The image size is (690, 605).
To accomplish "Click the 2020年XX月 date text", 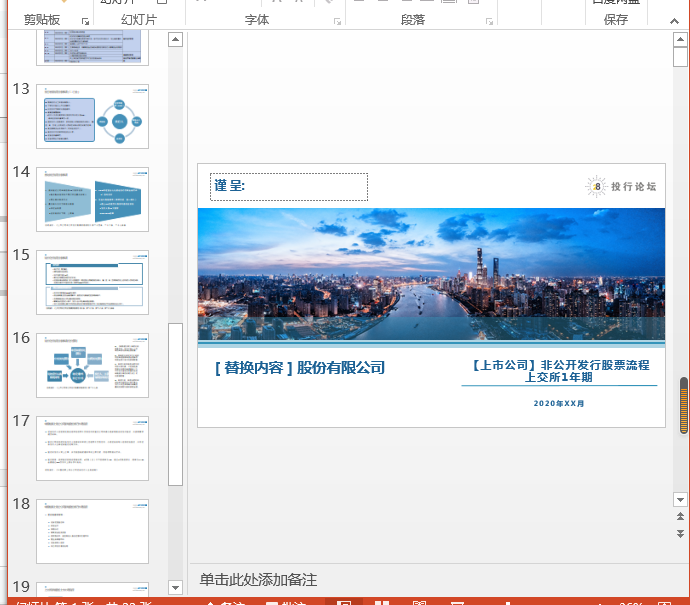I will coord(559,403).
